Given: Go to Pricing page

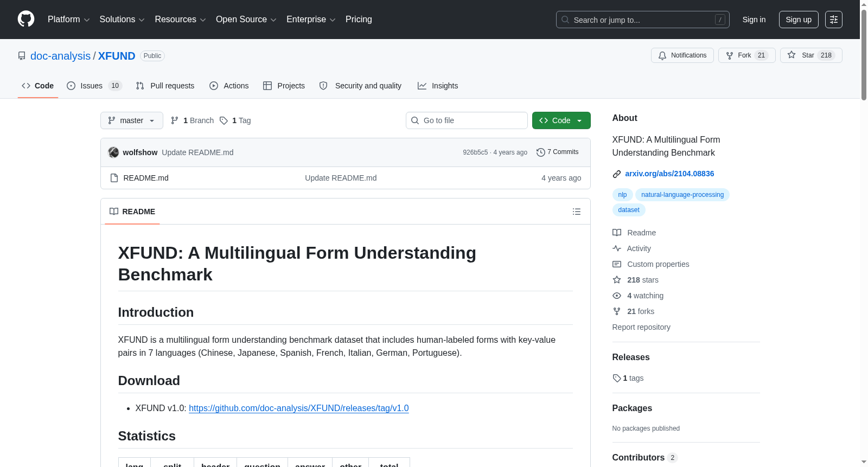Looking at the screenshot, I should click(x=359, y=20).
